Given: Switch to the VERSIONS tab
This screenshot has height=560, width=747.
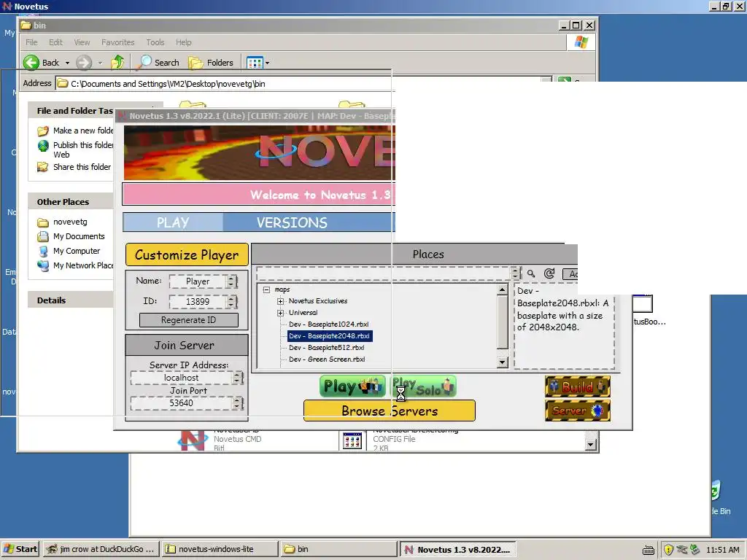Looking at the screenshot, I should click(x=292, y=222).
